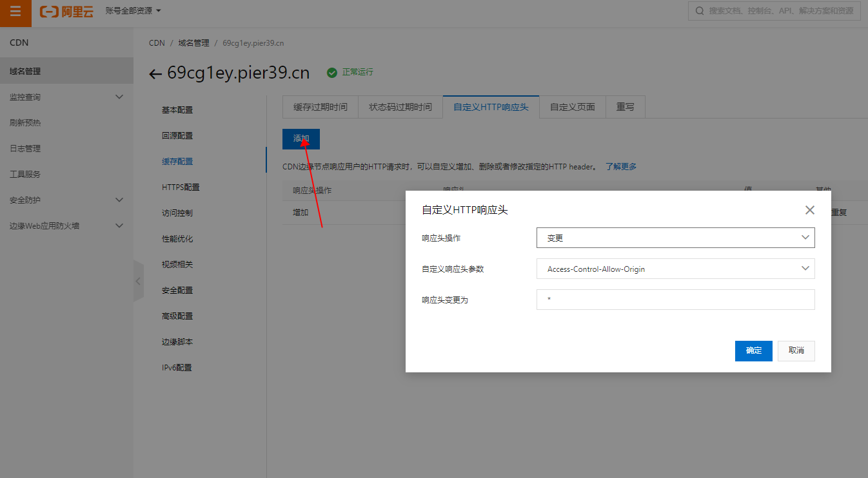Collapse the left sidebar handle
The height and width of the screenshot is (478, 868).
pyautogui.click(x=138, y=281)
